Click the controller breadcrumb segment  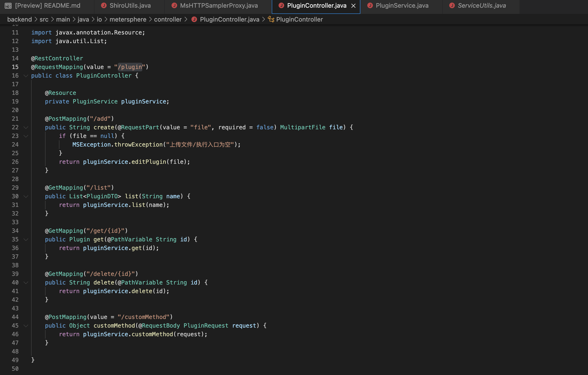(x=168, y=20)
